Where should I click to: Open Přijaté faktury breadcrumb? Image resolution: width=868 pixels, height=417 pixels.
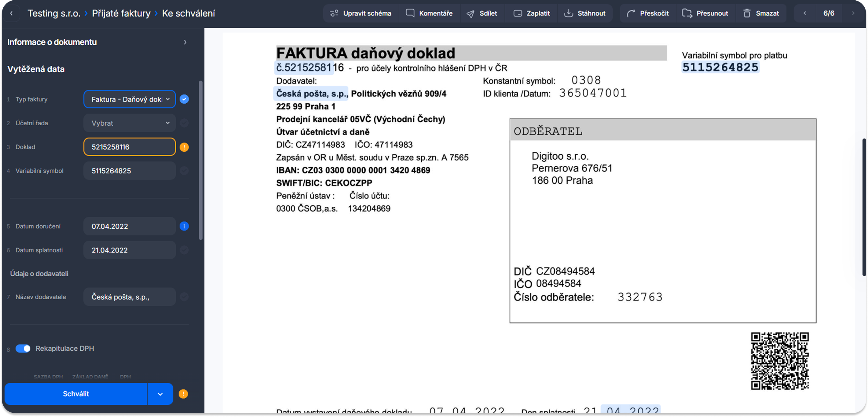click(x=121, y=13)
